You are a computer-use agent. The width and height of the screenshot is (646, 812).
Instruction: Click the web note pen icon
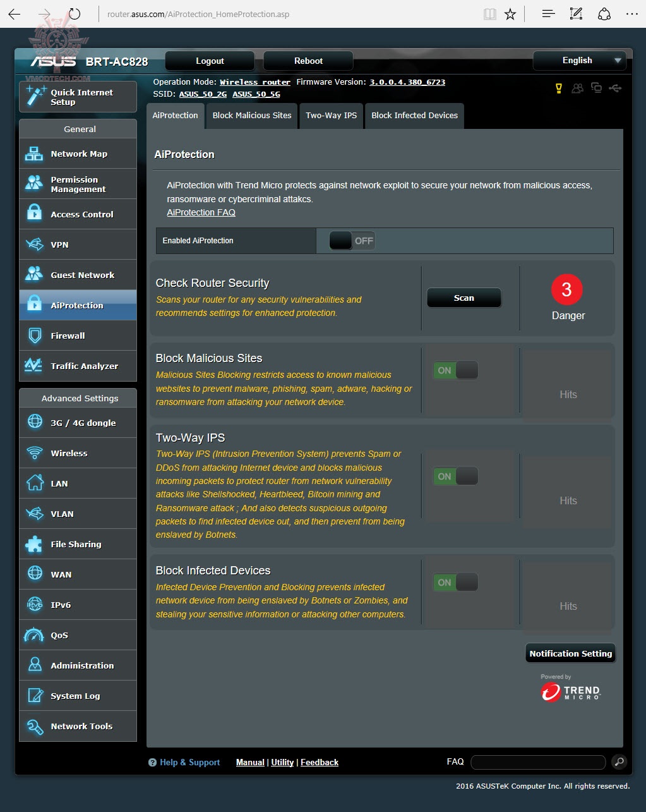pos(576,14)
